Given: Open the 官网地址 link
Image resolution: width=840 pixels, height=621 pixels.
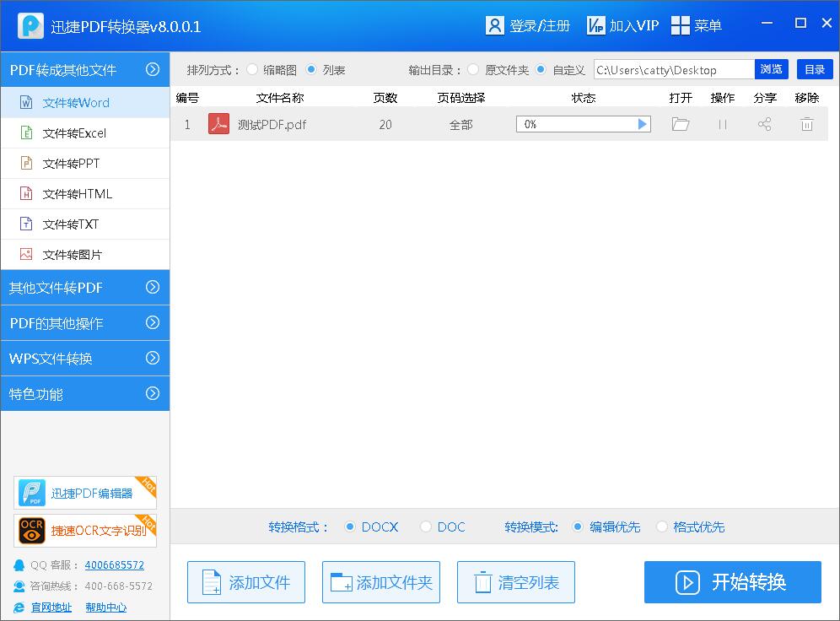Looking at the screenshot, I should point(51,607).
